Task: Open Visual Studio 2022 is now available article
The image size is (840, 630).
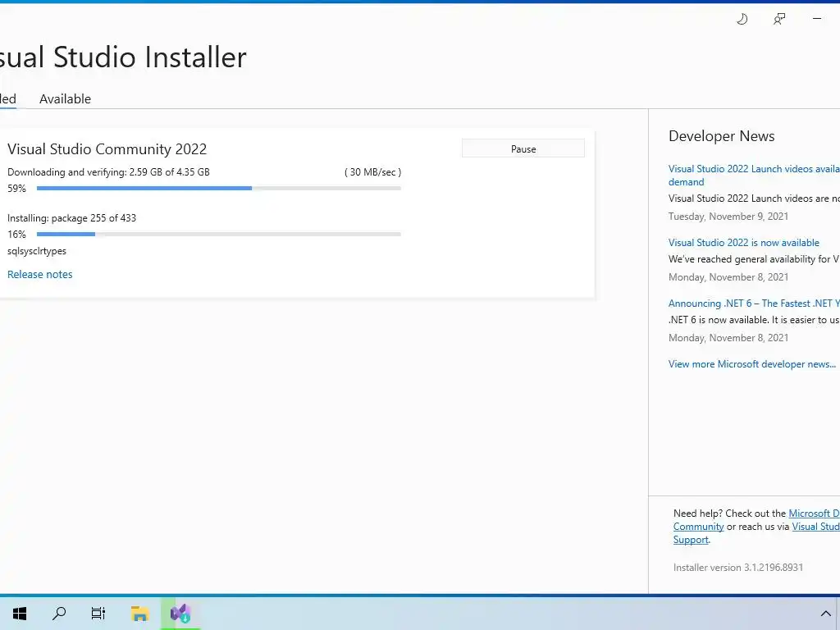Action: pyautogui.click(x=743, y=243)
